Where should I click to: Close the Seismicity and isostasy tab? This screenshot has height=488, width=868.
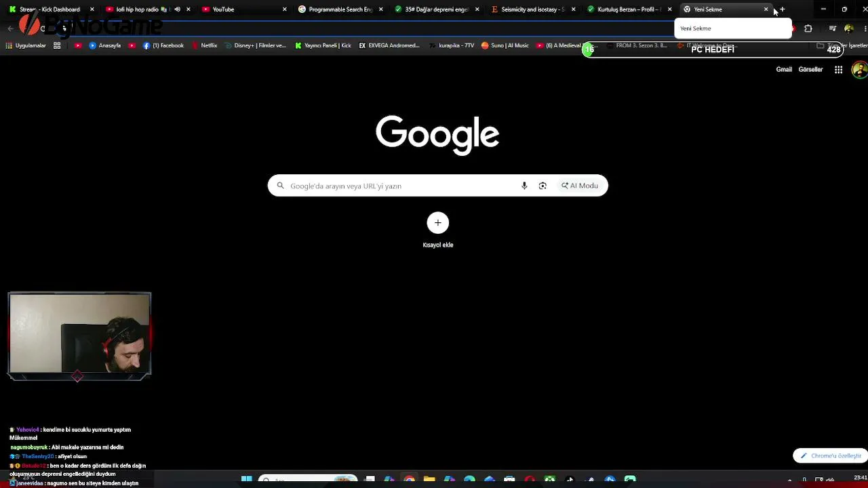click(x=574, y=9)
